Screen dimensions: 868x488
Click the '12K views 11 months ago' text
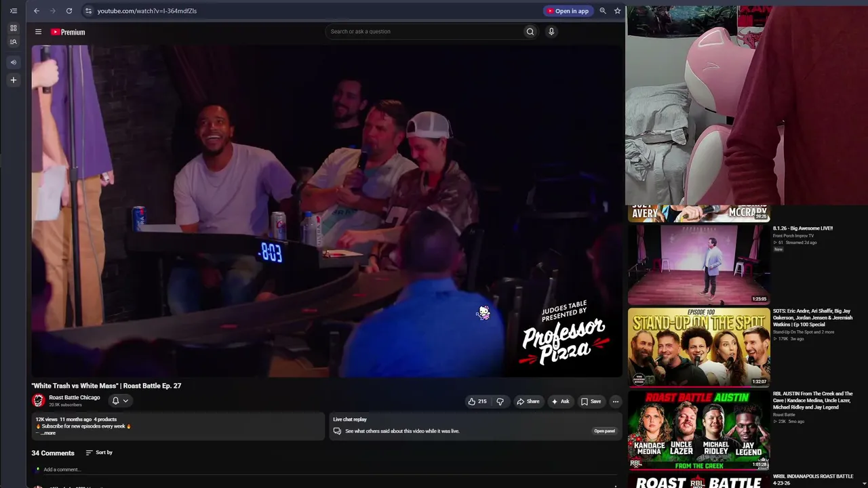(x=64, y=420)
